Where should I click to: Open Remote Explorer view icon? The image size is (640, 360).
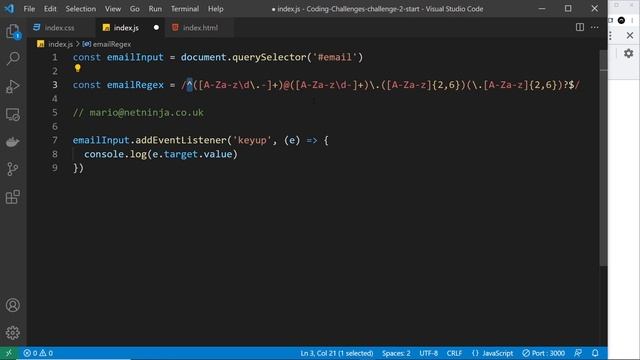[13, 114]
